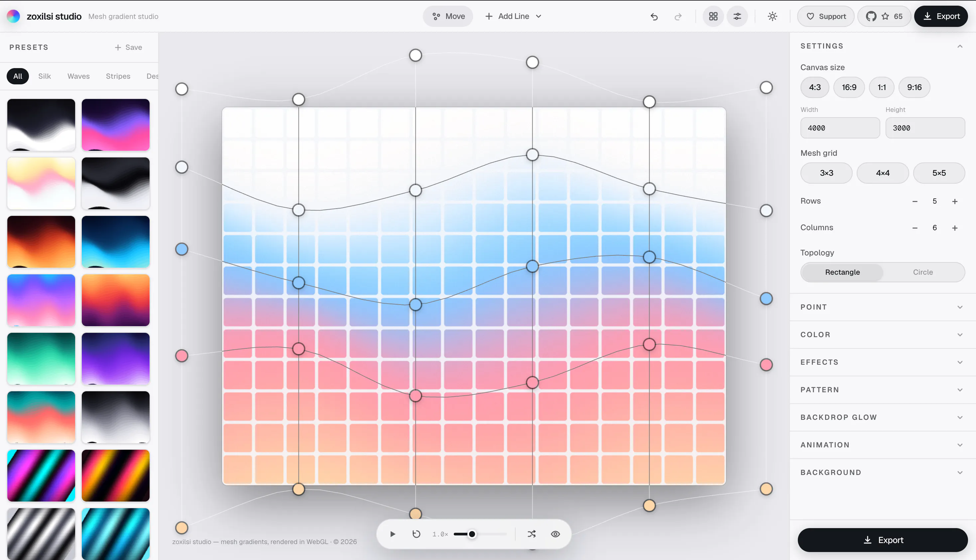Decrease the Columns count with minus
This screenshot has height=560, width=976.
click(915, 228)
